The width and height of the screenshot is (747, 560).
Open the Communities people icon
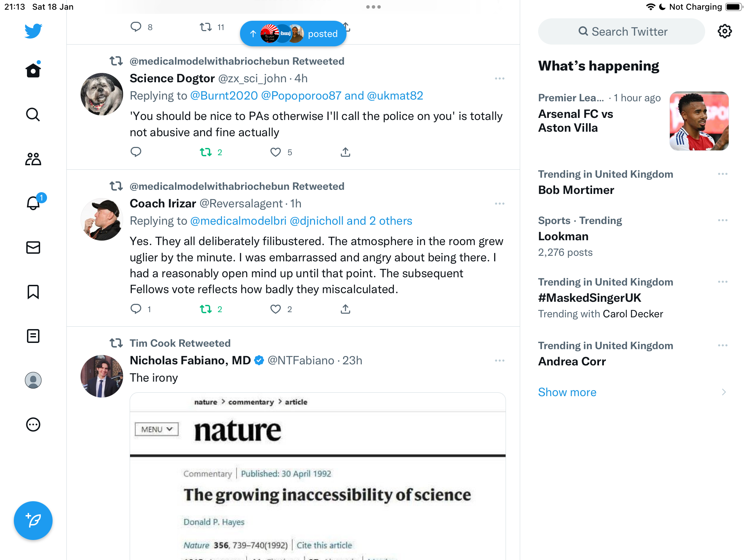coord(33,159)
